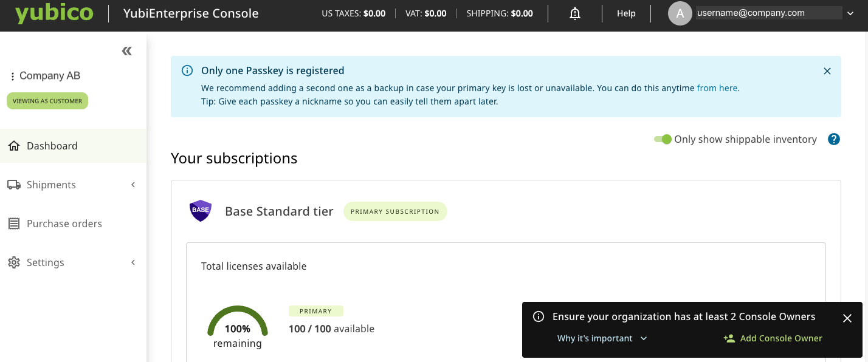Expand the Settings submenu chevron

[x=133, y=262]
